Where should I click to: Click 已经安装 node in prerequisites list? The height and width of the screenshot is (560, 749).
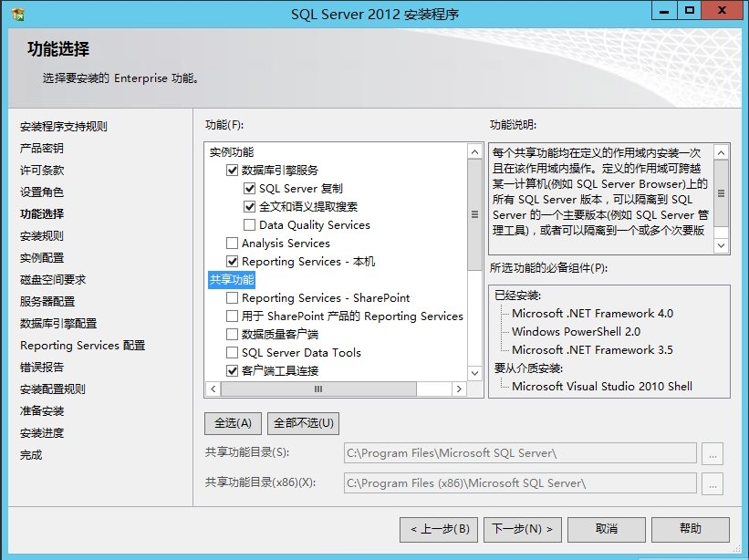(x=518, y=296)
